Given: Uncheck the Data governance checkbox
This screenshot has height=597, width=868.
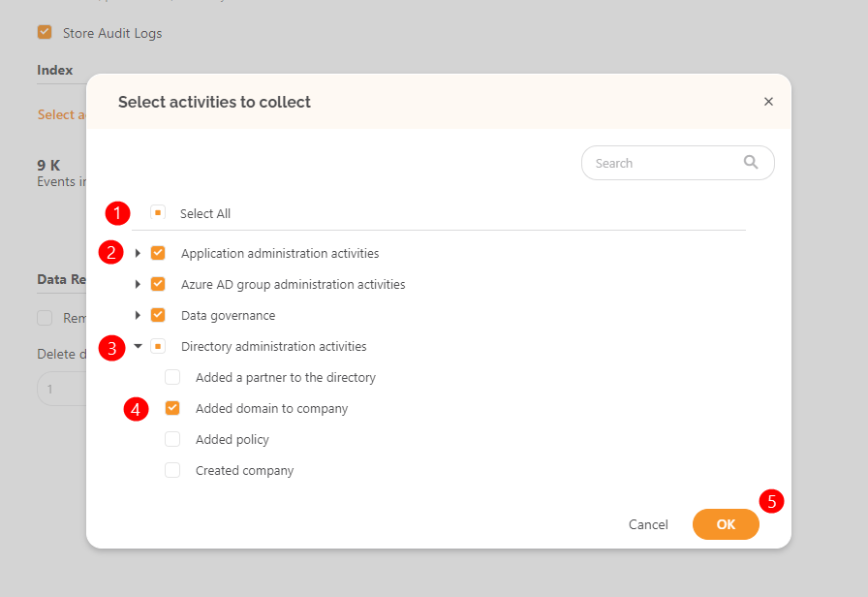Looking at the screenshot, I should coord(158,315).
